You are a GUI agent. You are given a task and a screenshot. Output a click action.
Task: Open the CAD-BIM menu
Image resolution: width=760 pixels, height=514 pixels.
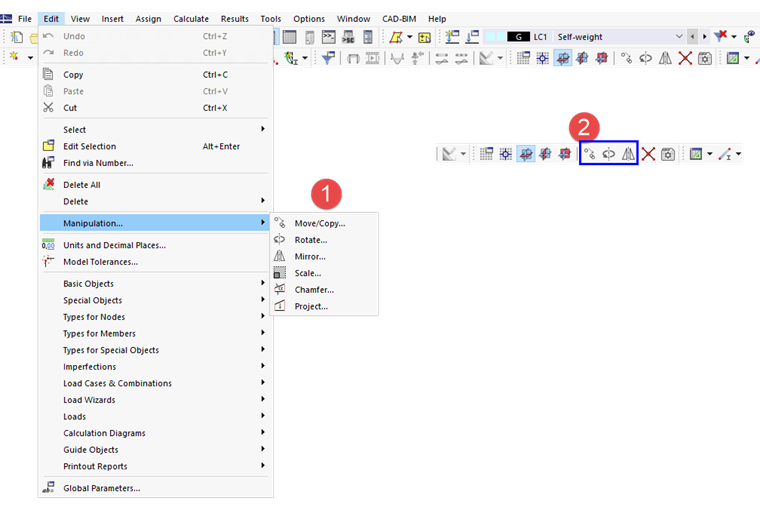(x=399, y=19)
